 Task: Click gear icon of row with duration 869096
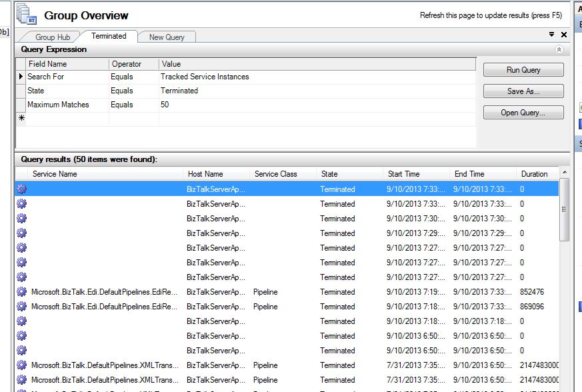[22, 306]
